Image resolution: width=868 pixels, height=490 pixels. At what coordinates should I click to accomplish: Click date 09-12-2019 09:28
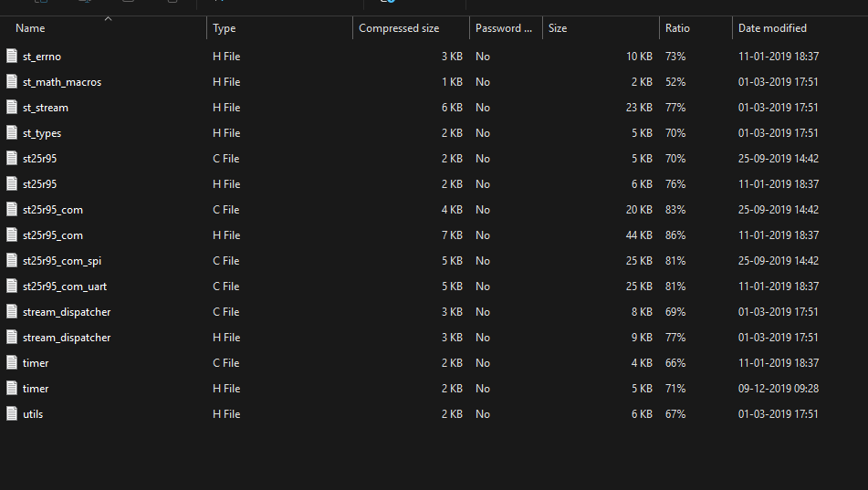(779, 389)
